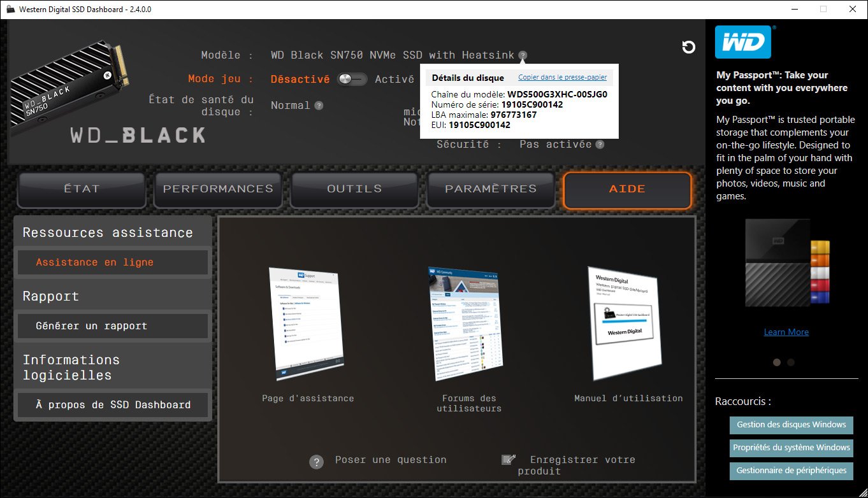Toggle the Mode jeu switch
Image resolution: width=868 pixels, height=498 pixels.
(x=352, y=79)
